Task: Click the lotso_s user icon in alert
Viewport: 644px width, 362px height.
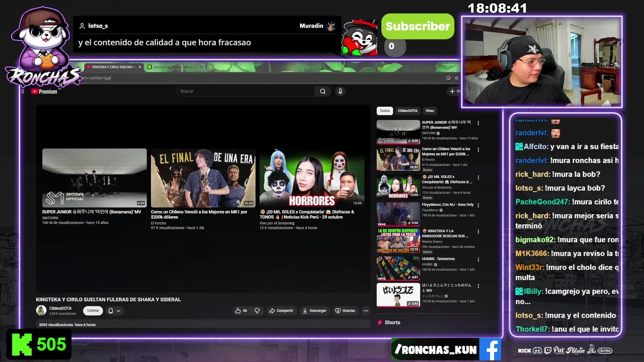Action: 82,26
